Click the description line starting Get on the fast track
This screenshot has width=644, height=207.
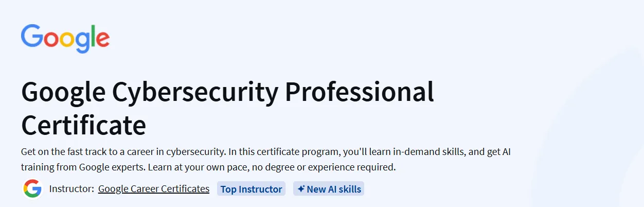tap(265, 152)
